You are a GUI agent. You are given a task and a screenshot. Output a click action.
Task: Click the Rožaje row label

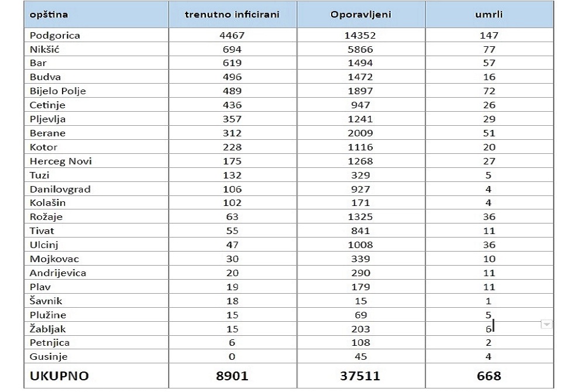(x=46, y=217)
